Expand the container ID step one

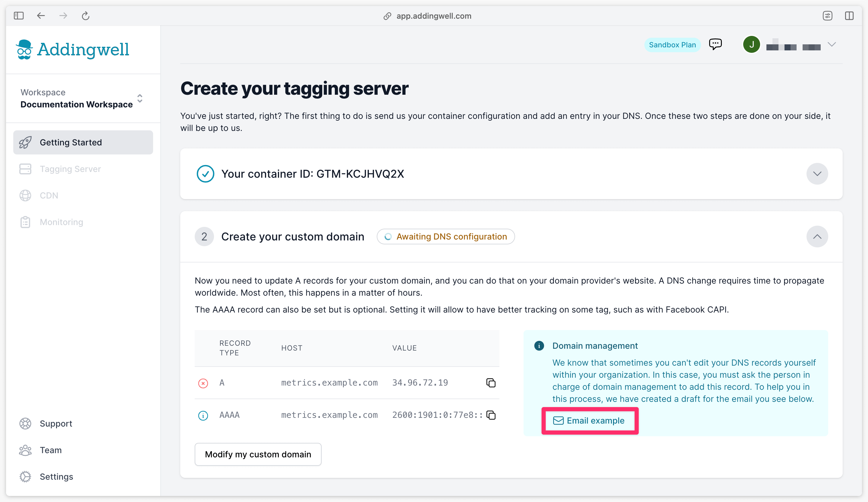(817, 174)
